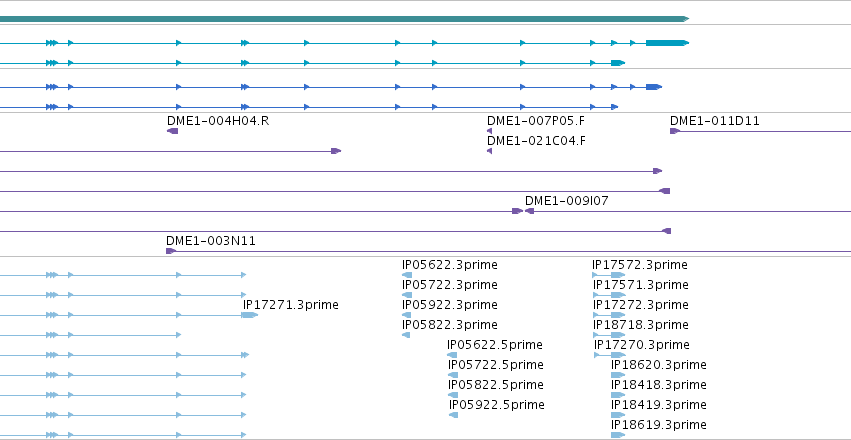The height and width of the screenshot is (440, 851).
Task: Click the label DME1-003N11
Action: point(211,241)
